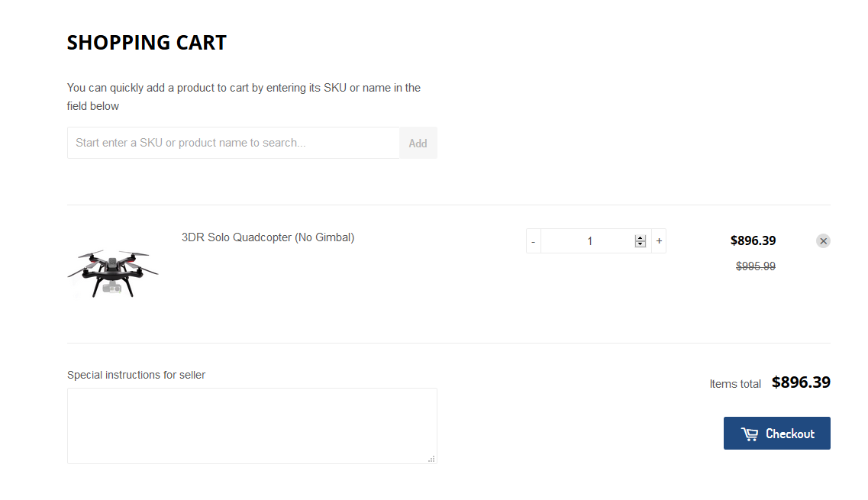Open the 3DR Solo Quadcopter (No Gimbal) link

click(268, 237)
